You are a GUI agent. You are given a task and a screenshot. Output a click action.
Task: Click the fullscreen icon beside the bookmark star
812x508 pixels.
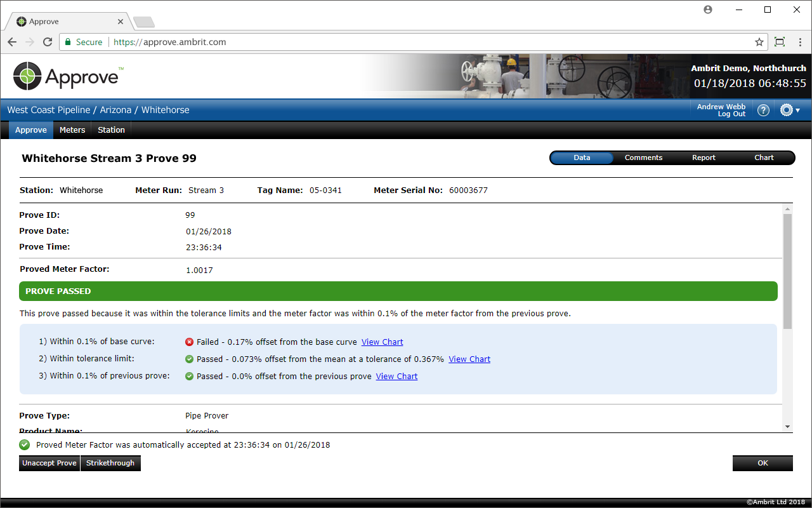pos(780,42)
